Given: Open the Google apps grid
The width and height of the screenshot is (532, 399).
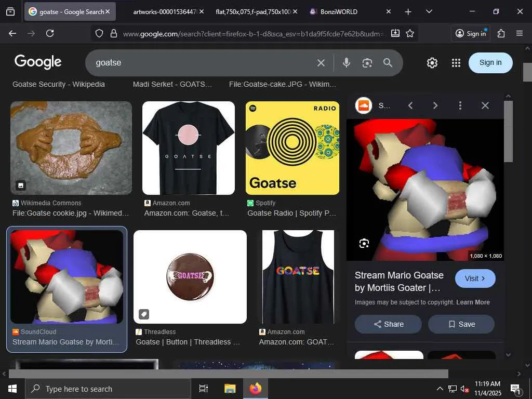Looking at the screenshot, I should [x=456, y=63].
